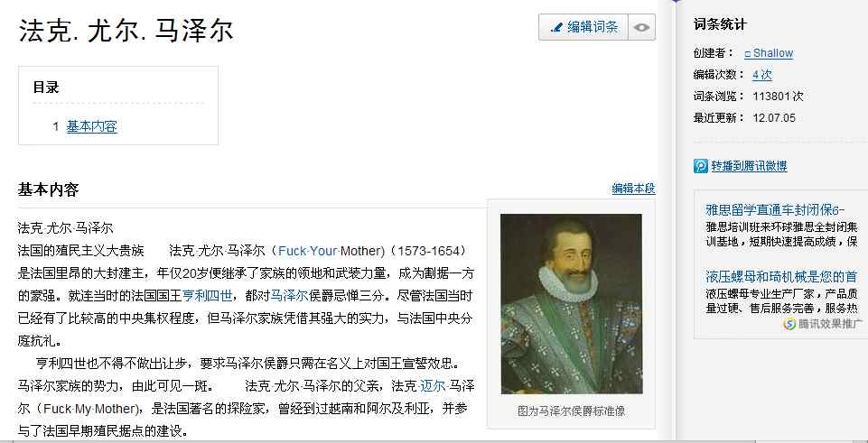Screen dimensions: 868x443
Task: Open the 编辑词条 button
Action: 584,27
